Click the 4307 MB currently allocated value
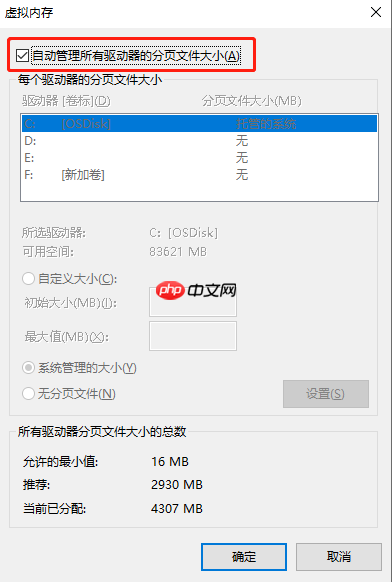The width and height of the screenshot is (392, 582). [177, 509]
